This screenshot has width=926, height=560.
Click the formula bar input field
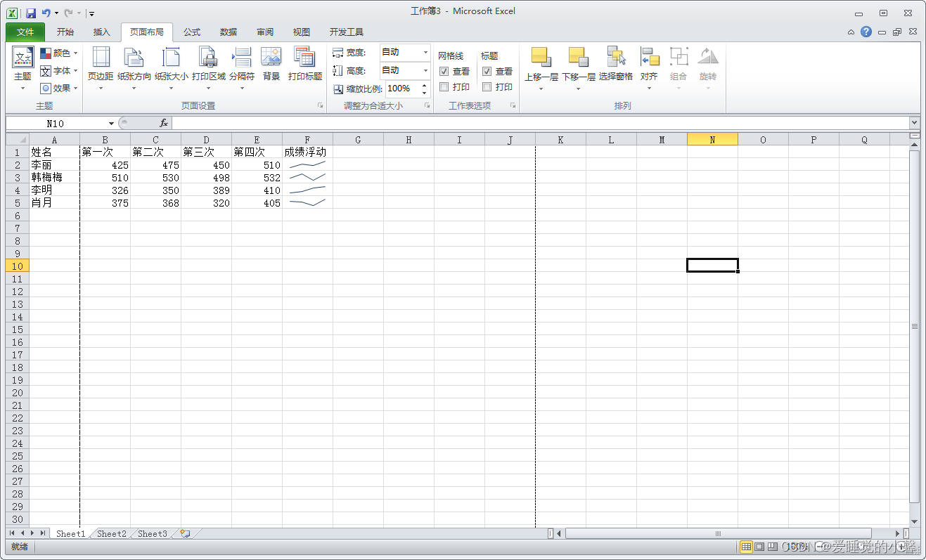click(540, 123)
